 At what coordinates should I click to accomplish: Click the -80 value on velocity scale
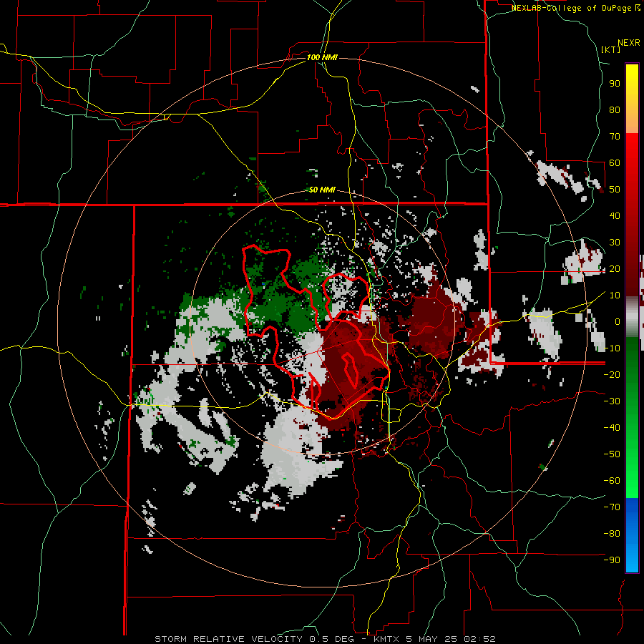coord(612,534)
